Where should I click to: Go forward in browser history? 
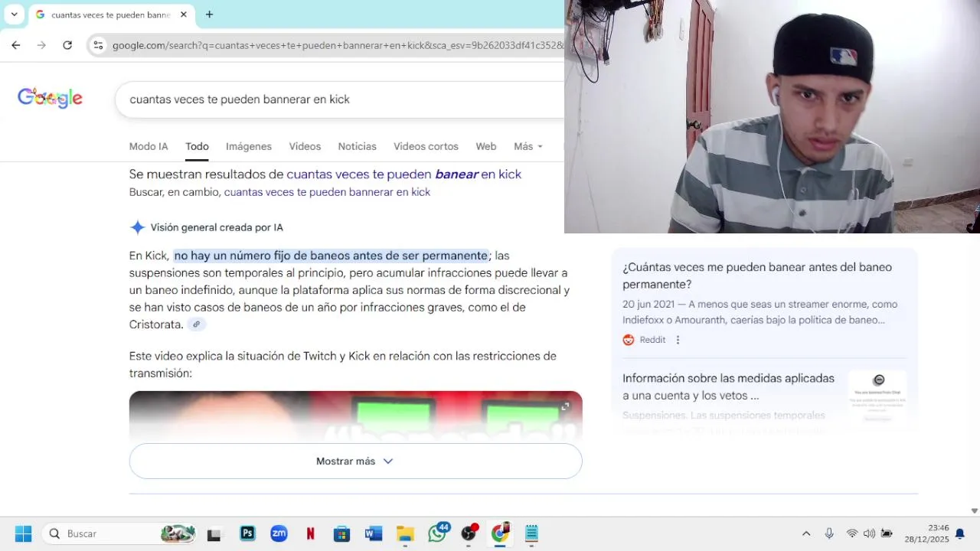pyautogui.click(x=41, y=45)
